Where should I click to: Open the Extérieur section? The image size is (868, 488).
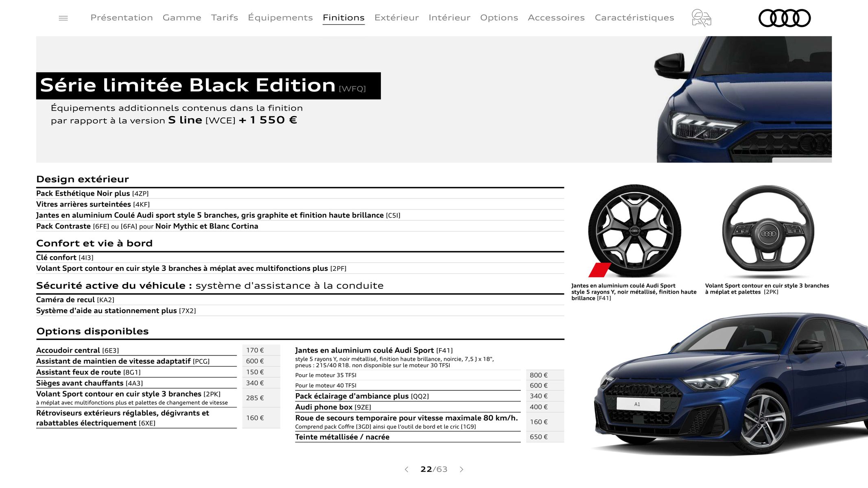click(x=396, y=17)
